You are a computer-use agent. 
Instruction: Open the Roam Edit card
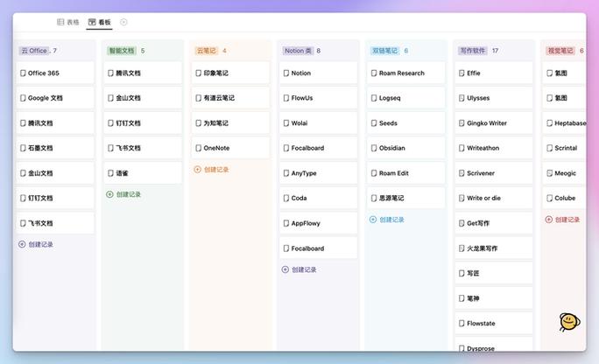pos(406,173)
